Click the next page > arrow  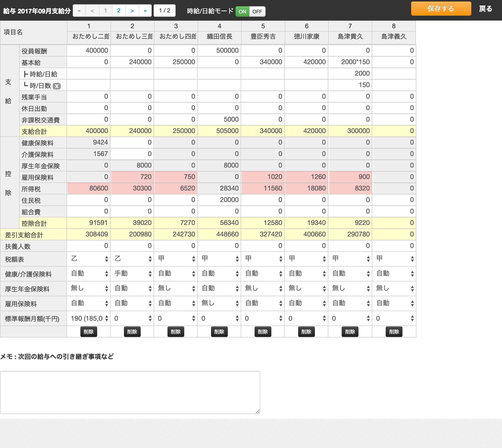coord(132,11)
